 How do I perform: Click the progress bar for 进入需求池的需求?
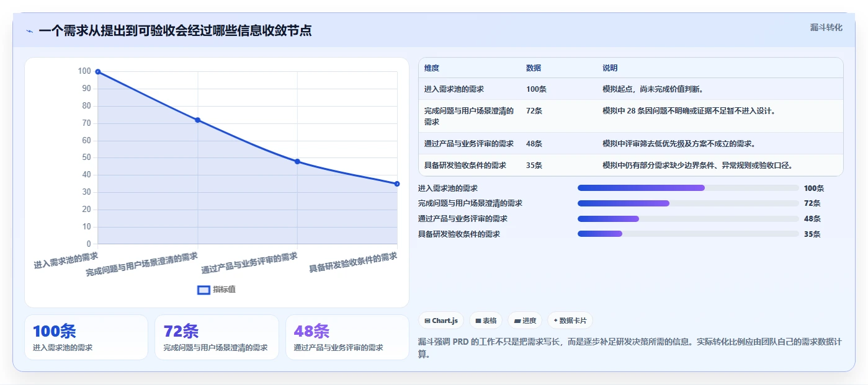click(688, 188)
